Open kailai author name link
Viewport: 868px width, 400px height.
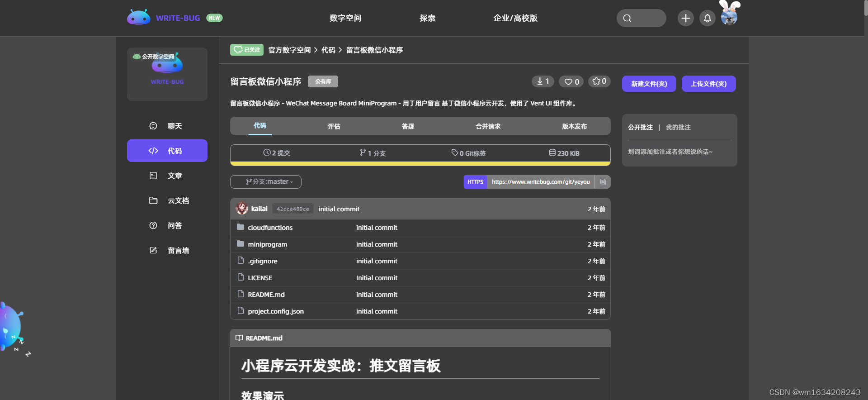tap(259, 209)
